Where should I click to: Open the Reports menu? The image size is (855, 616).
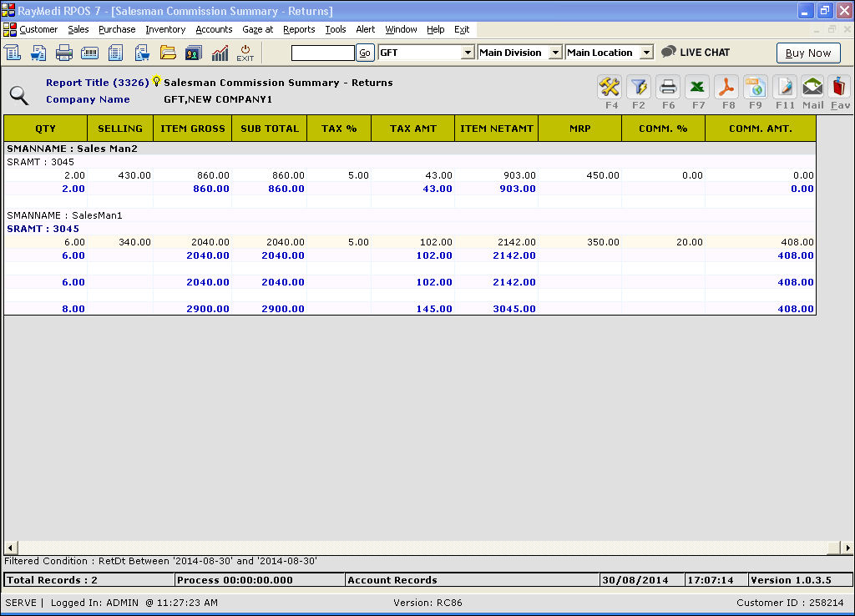299,29
